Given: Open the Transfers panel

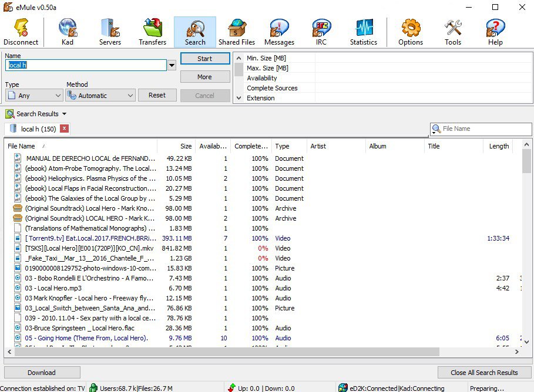Looking at the screenshot, I should 153,32.
